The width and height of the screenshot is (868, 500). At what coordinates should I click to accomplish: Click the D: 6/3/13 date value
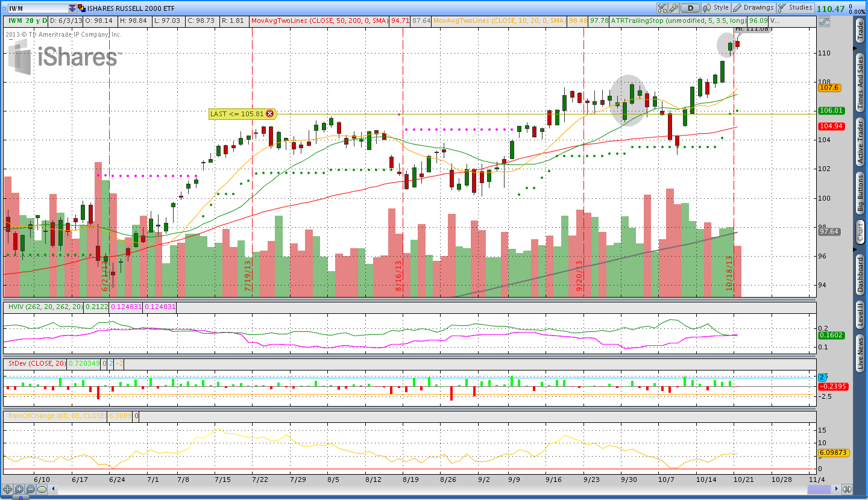coord(64,20)
